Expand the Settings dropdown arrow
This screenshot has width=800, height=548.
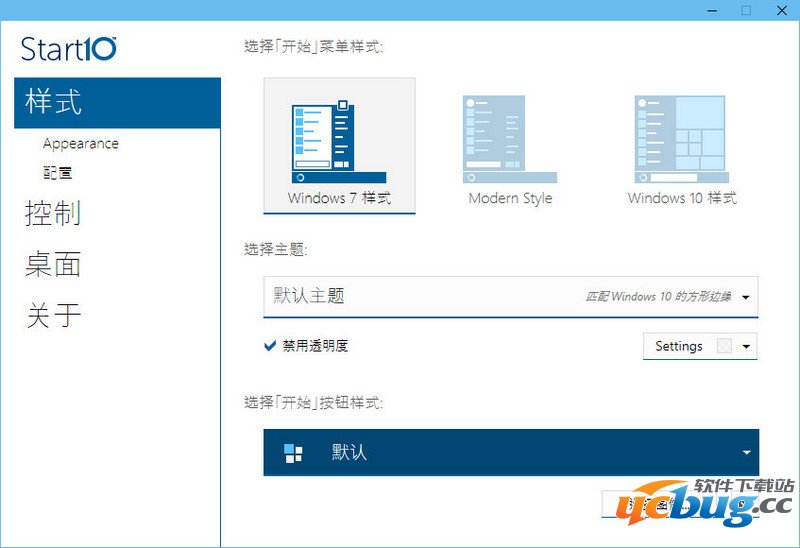(x=746, y=347)
